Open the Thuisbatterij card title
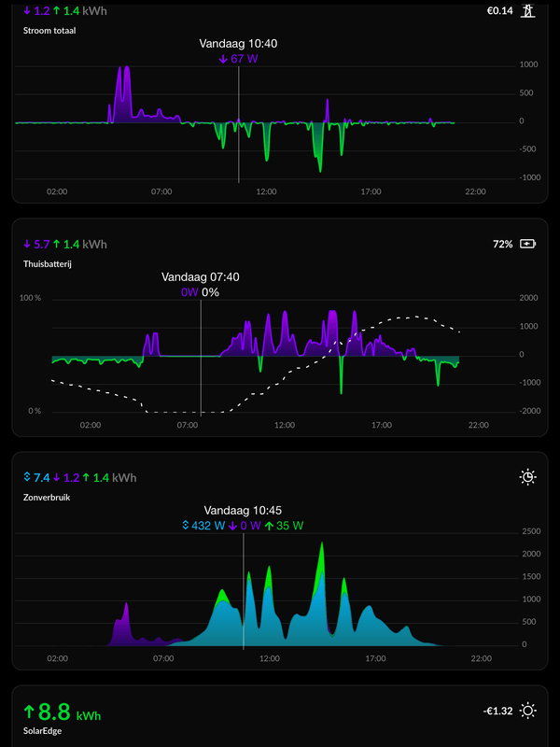The width and height of the screenshot is (560, 747). pos(48,263)
